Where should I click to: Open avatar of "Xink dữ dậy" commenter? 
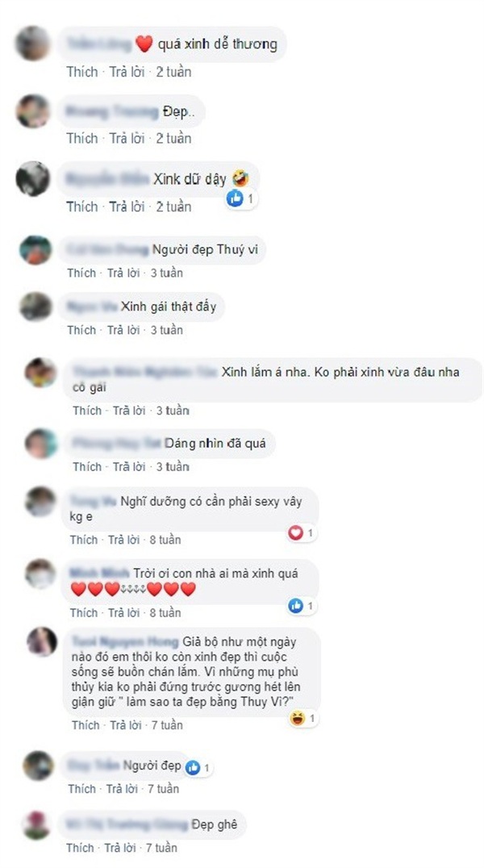[33, 179]
